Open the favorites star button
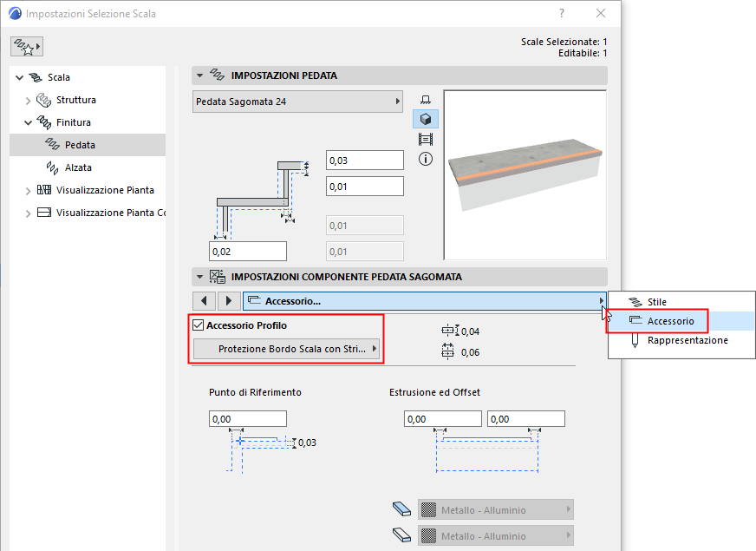Screen dimensions: 756x551 point(27,46)
